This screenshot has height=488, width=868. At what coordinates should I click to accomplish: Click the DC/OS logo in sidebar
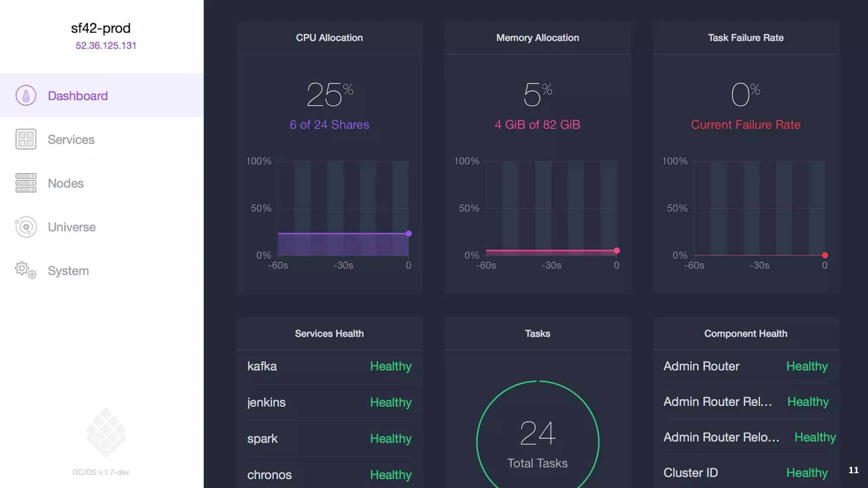(x=106, y=433)
